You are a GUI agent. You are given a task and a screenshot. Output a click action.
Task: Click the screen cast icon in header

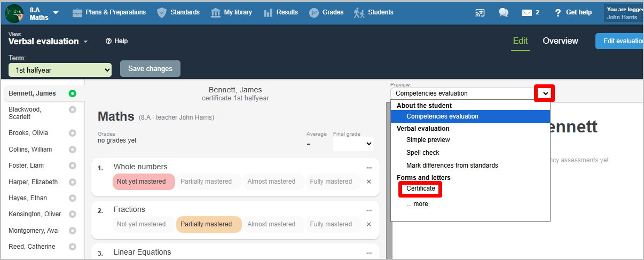click(480, 13)
